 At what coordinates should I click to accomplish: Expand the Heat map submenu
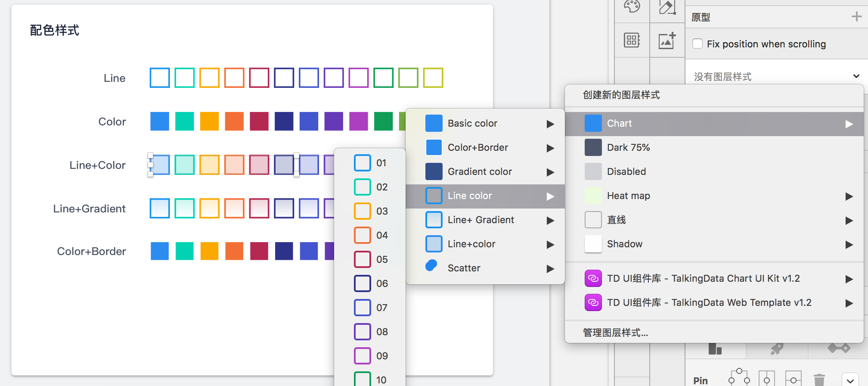pyautogui.click(x=715, y=196)
